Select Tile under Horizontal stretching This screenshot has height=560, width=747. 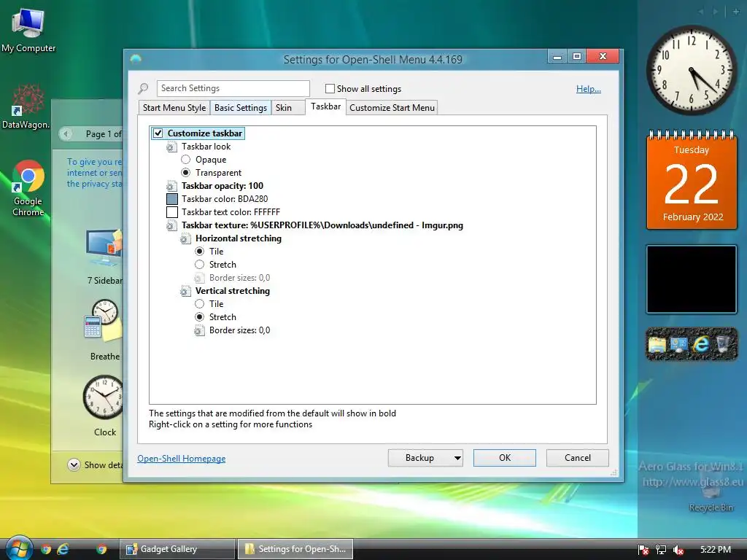[x=200, y=252]
